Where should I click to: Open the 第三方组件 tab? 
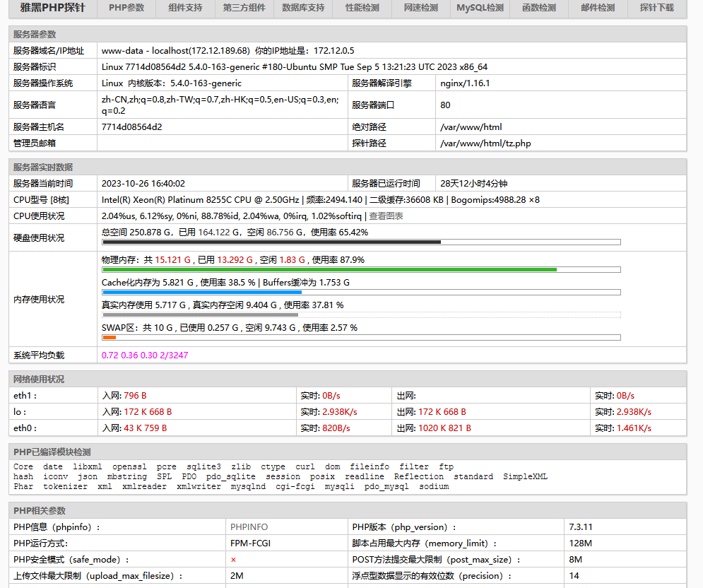click(x=244, y=8)
